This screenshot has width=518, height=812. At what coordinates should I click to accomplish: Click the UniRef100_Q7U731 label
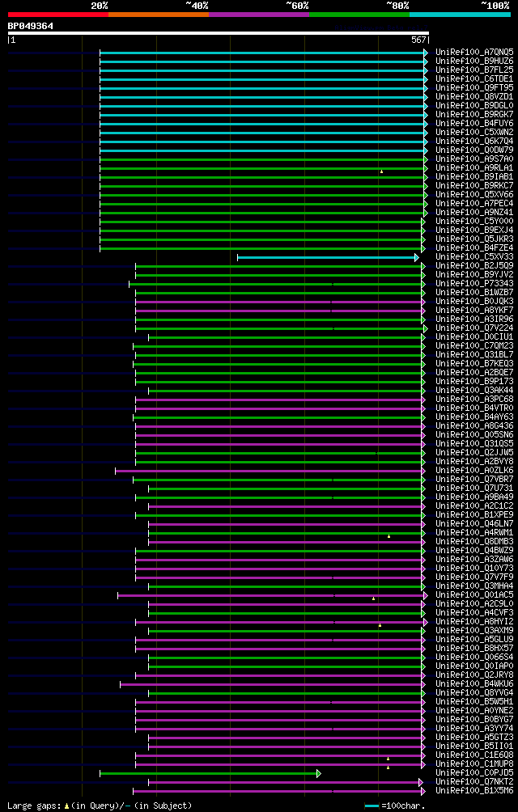pyautogui.click(x=474, y=488)
